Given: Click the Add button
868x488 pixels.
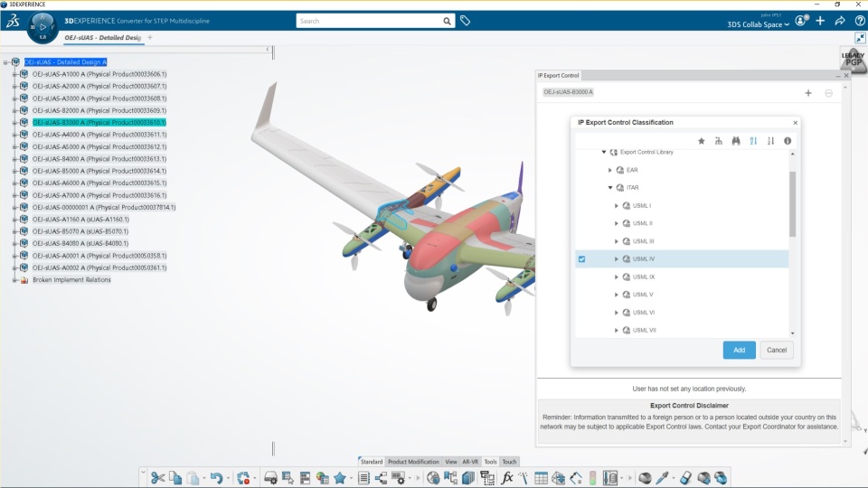Looking at the screenshot, I should [x=739, y=351].
